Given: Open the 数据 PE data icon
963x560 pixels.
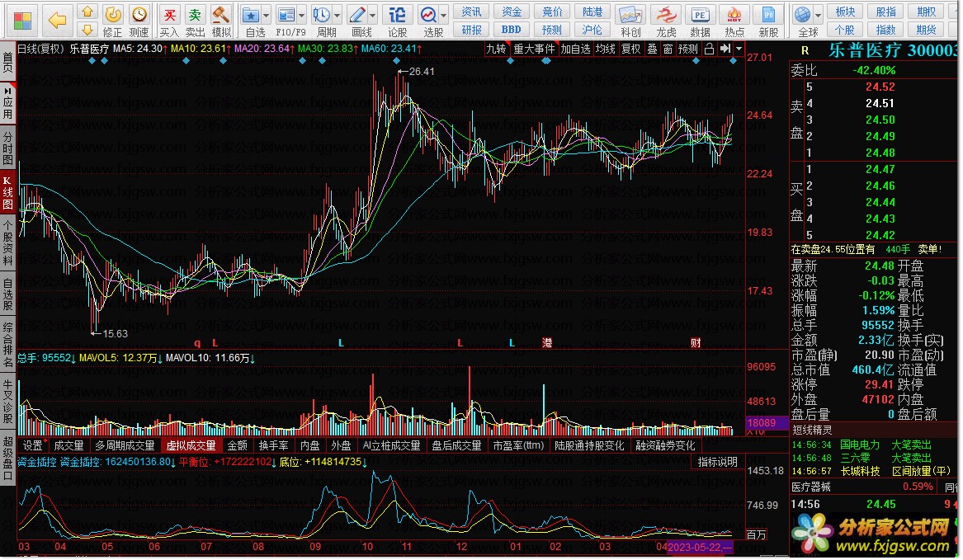Looking at the screenshot, I should (x=700, y=15).
